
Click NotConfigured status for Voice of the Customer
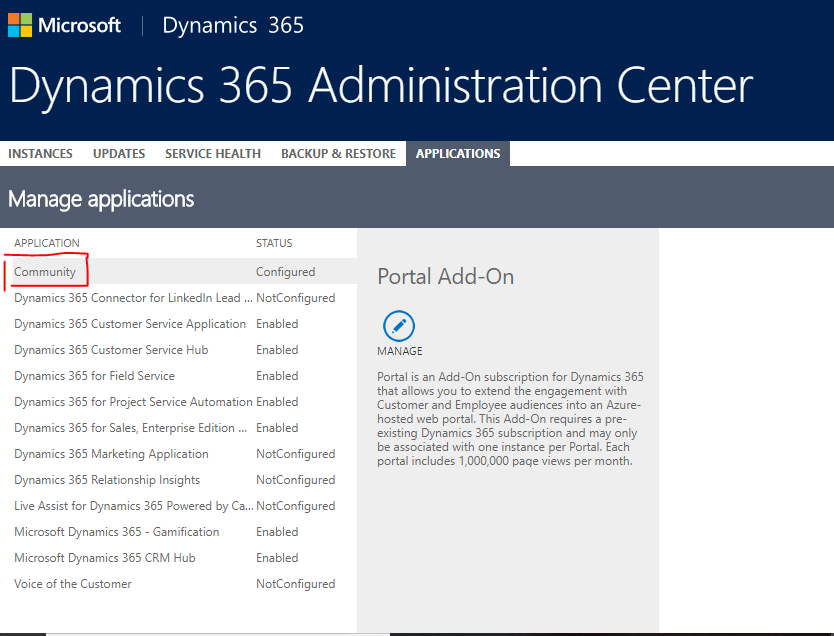(x=296, y=584)
